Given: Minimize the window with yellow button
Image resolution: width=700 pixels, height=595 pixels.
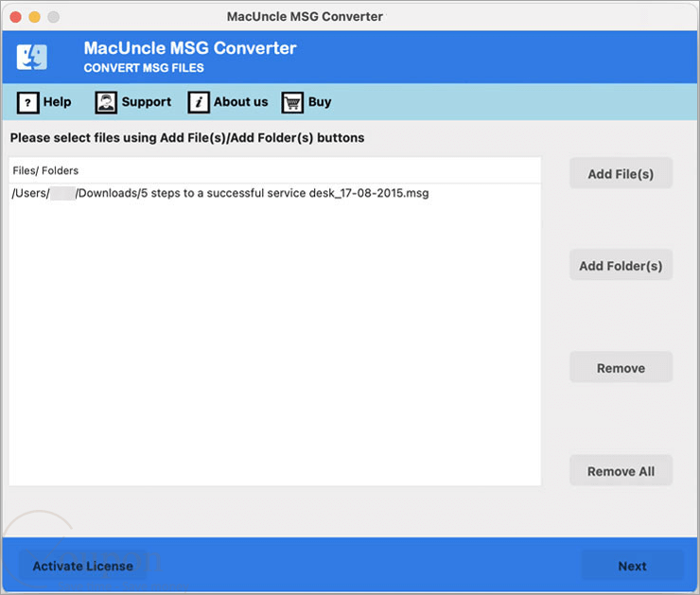Looking at the screenshot, I should tap(35, 17).
